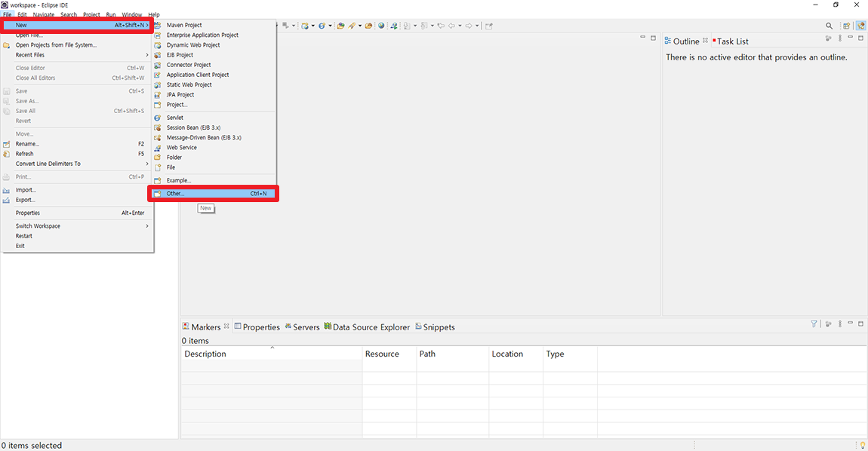868x451 pixels.
Task: Open Other... new wizard
Action: (x=213, y=194)
